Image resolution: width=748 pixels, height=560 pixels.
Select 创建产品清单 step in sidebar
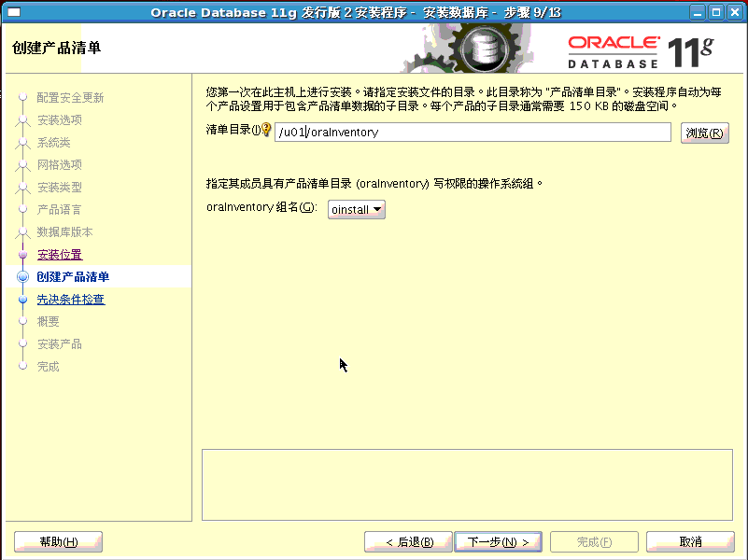coord(73,277)
